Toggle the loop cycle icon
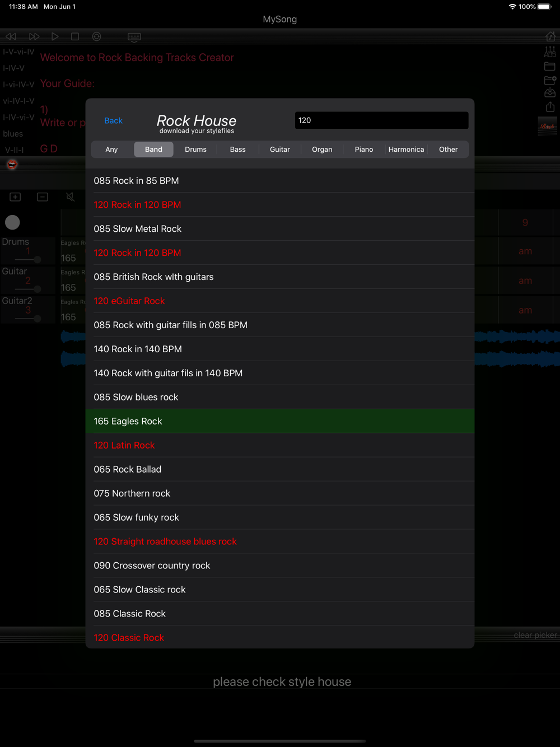Viewport: 560px width, 747px height. point(97,36)
